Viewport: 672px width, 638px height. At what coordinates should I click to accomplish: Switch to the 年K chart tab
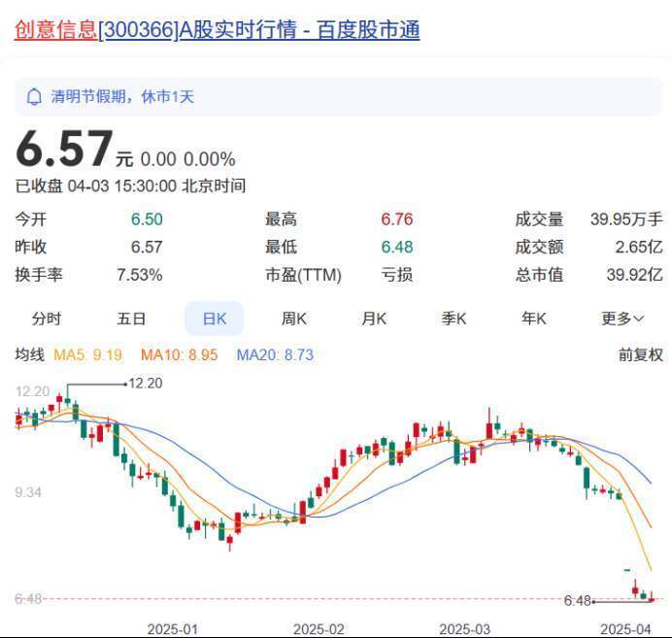[534, 319]
